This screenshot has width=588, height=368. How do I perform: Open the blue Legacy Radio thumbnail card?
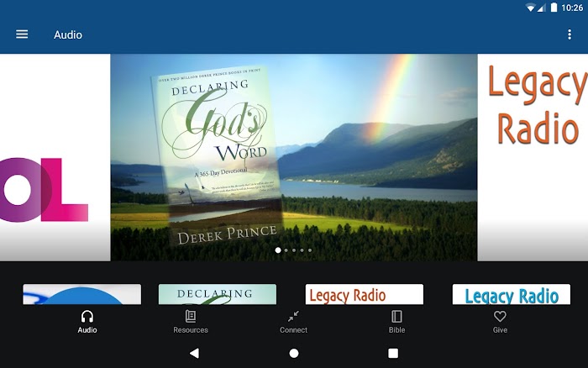coord(512,294)
